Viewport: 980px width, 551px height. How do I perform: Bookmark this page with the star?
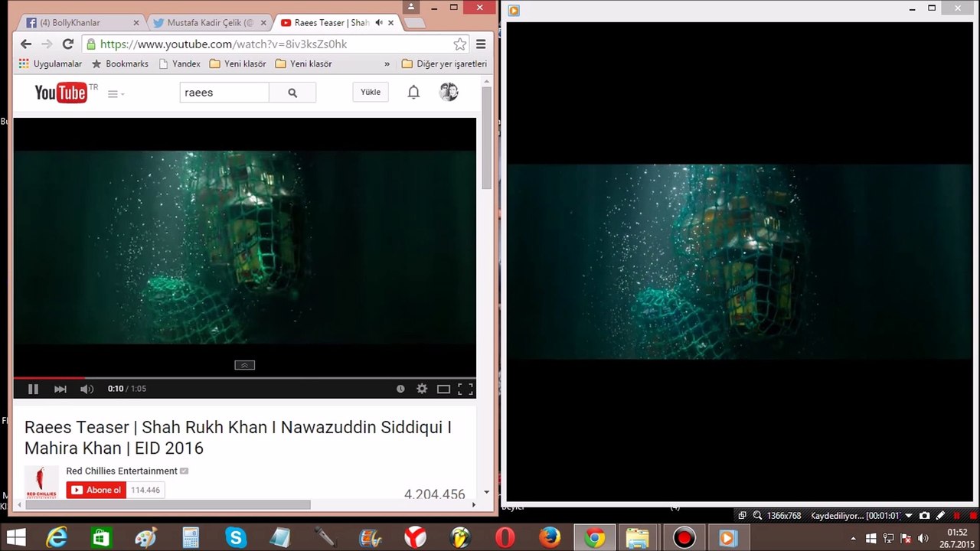tap(459, 44)
